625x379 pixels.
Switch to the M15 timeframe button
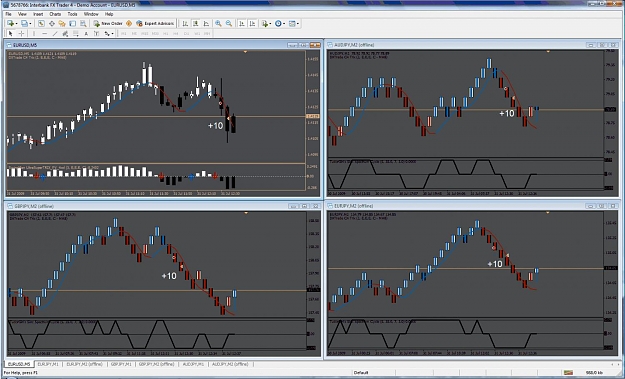pyautogui.click(x=145, y=33)
